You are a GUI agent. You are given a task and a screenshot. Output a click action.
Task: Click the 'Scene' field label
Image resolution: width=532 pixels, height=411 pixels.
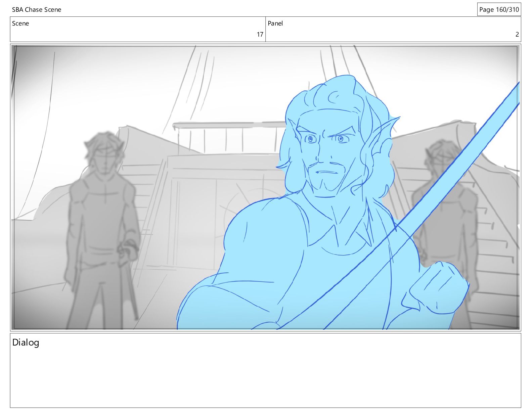[20, 24]
